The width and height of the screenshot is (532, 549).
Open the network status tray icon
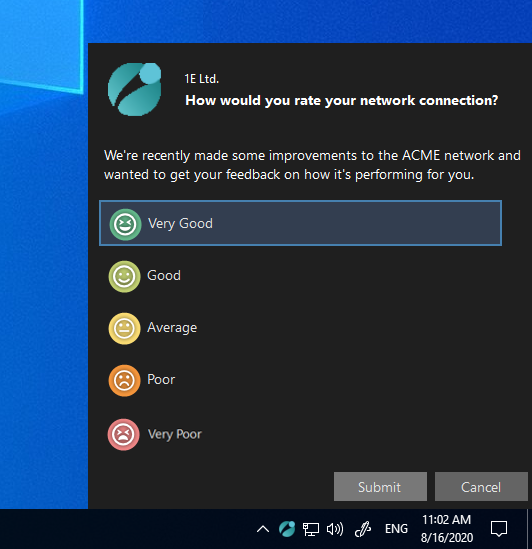[x=311, y=529]
